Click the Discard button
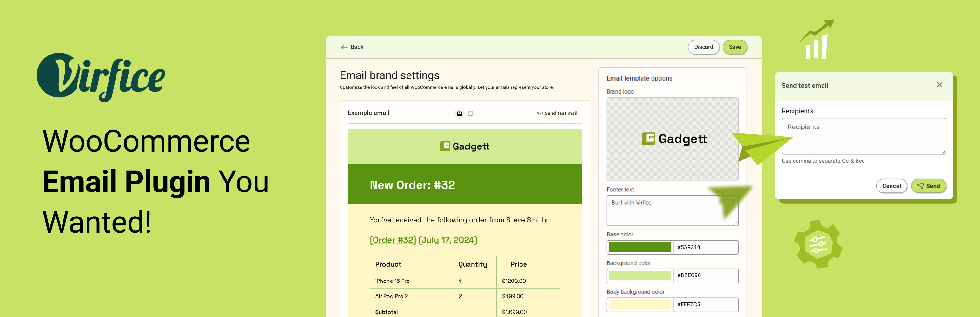This screenshot has width=980, height=317. [704, 47]
